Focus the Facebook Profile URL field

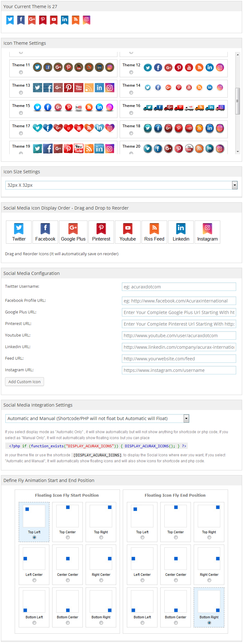click(x=179, y=301)
